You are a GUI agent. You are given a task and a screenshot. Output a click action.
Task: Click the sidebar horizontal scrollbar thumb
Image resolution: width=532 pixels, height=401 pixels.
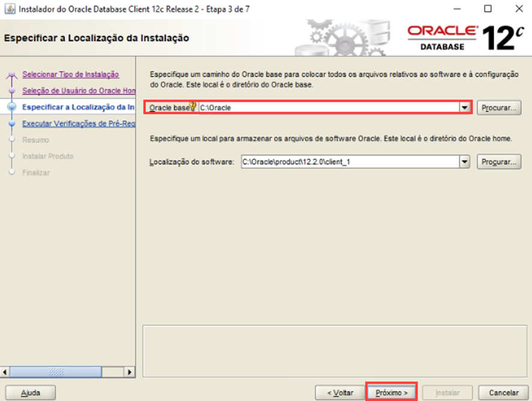56,372
